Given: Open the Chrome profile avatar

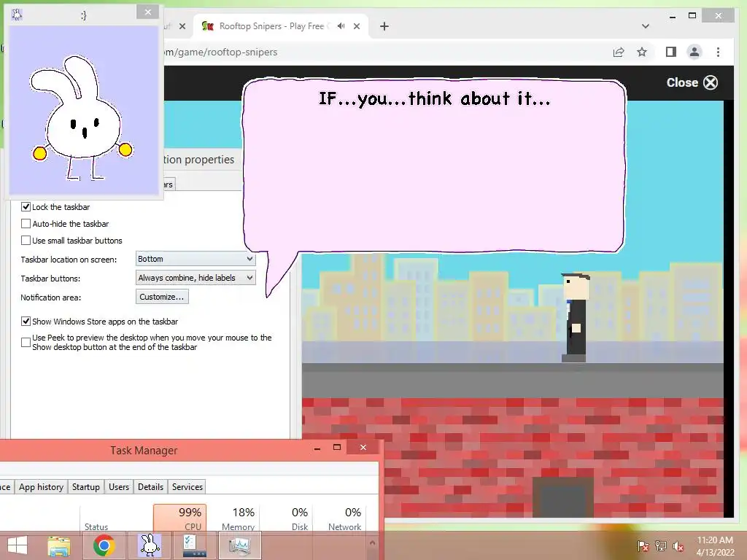Looking at the screenshot, I should click(x=694, y=52).
